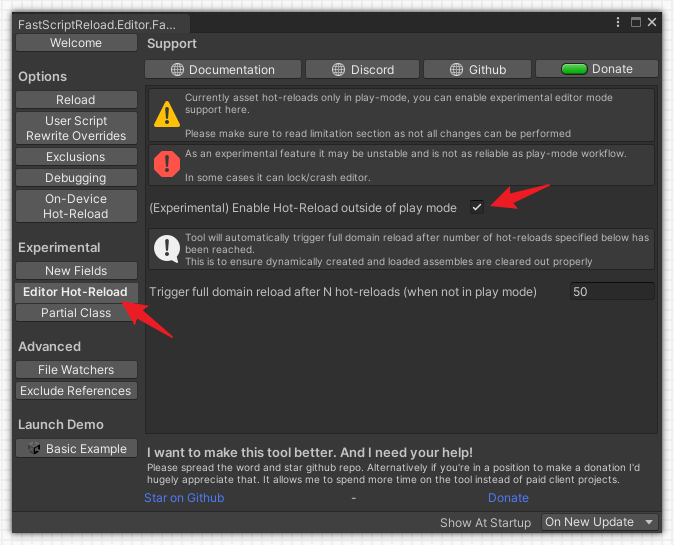Click the globe icon on Documentation button
The width and height of the screenshot is (674, 545).
coord(177,69)
